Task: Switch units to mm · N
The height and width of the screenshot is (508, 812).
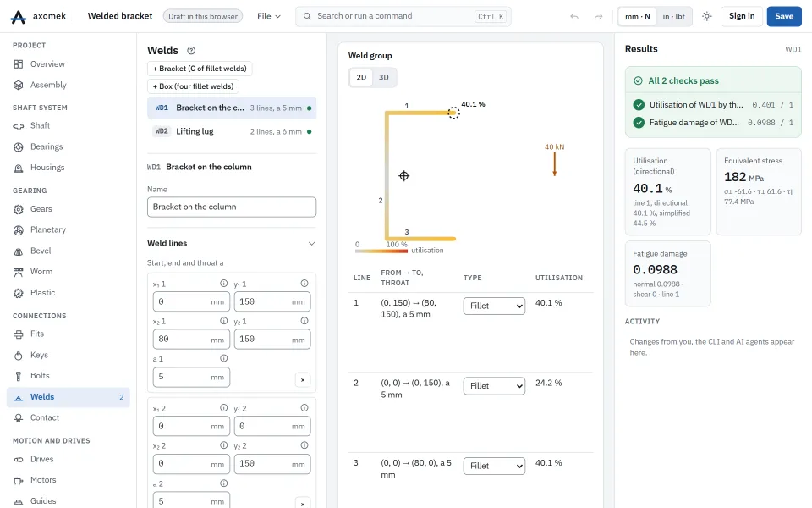Action: (638, 17)
